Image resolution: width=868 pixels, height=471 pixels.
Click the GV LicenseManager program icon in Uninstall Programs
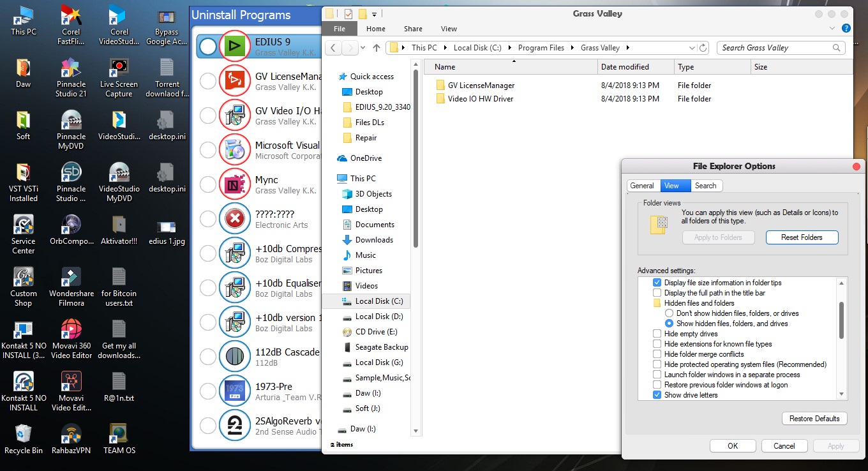[x=236, y=81]
